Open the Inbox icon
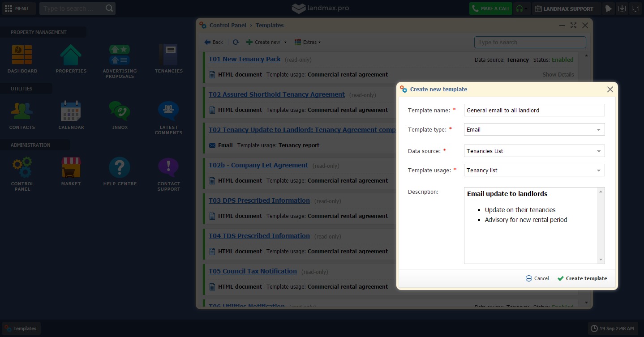Image resolution: width=644 pixels, height=337 pixels. pos(120,111)
